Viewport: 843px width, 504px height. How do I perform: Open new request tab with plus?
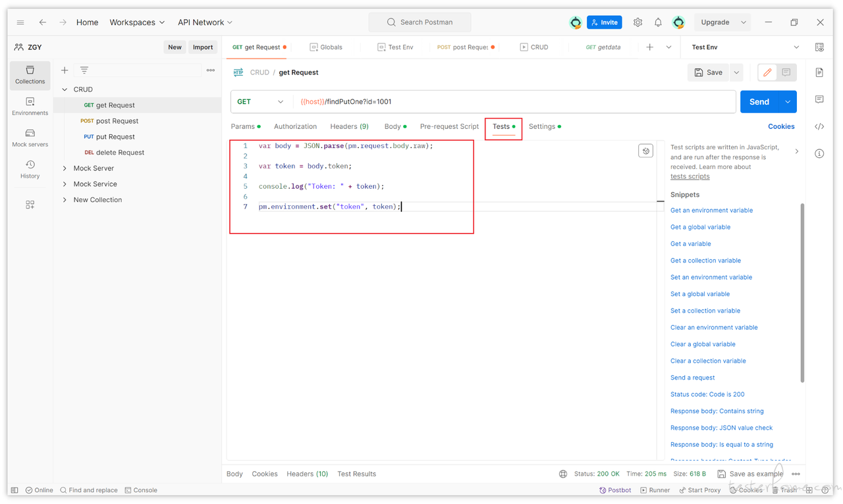[649, 47]
